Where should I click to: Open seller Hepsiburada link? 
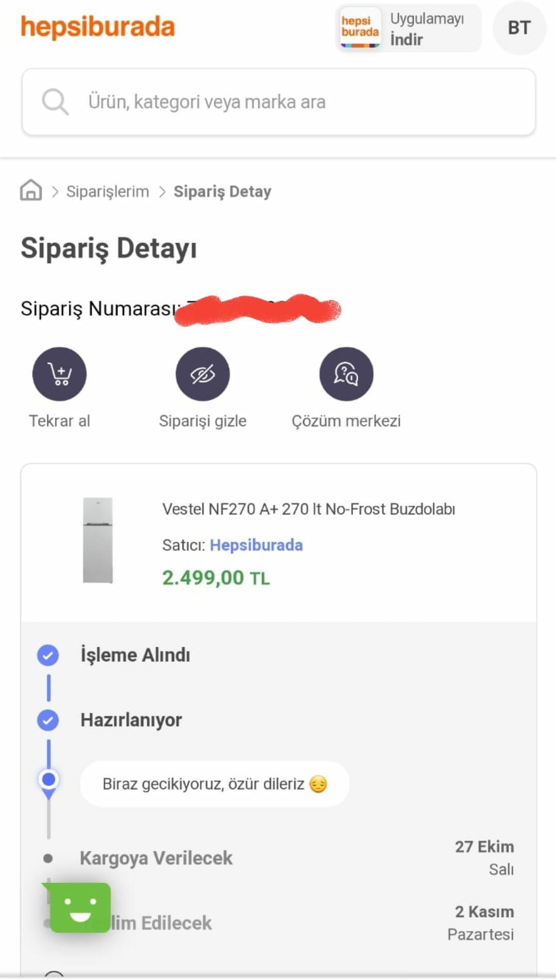[256, 545]
